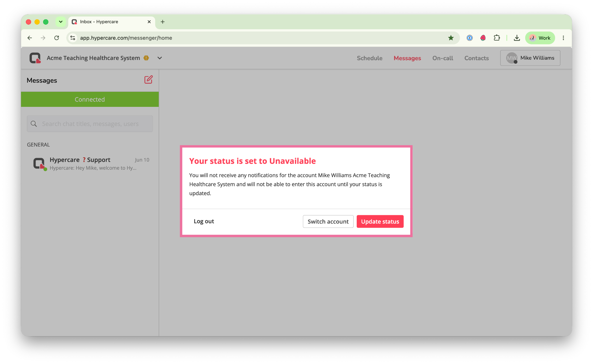Viewport: 593px width, 364px height.
Task: Click the Switch account button
Action: (328, 222)
